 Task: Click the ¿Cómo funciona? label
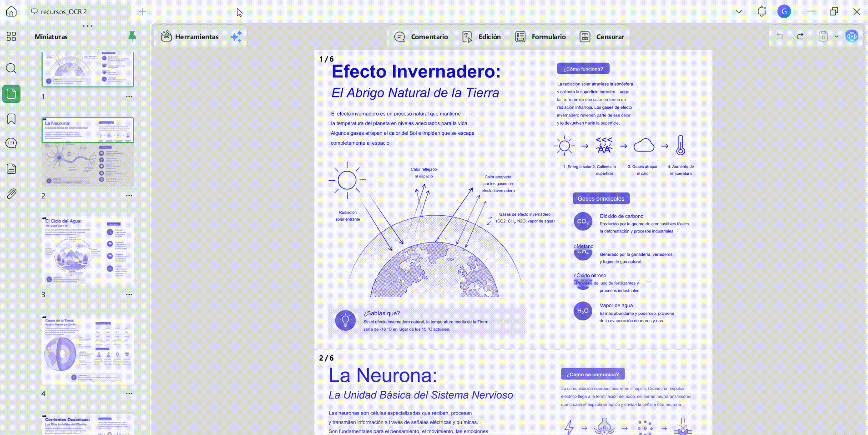(583, 69)
